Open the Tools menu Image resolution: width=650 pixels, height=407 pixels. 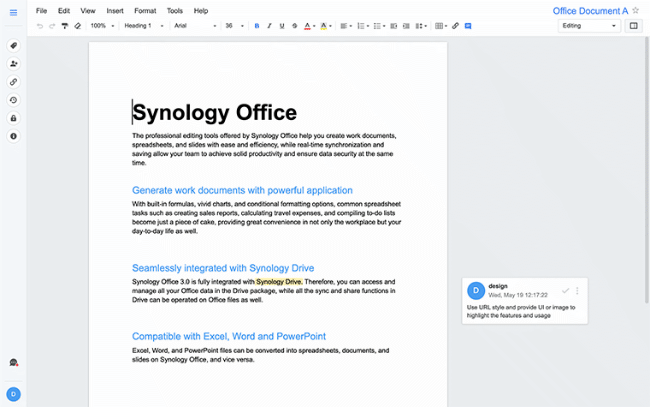[175, 11]
